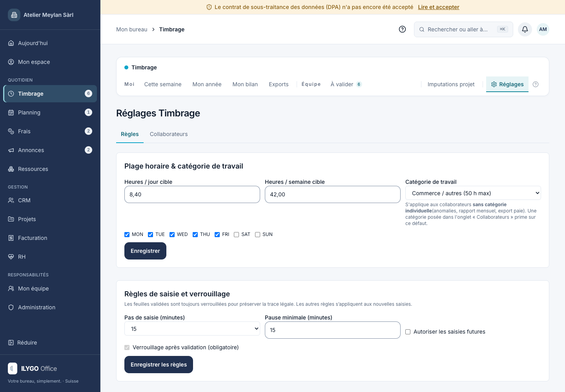Go to Mon bureau breadcrumb
Image resolution: width=565 pixels, height=392 pixels.
(132, 29)
